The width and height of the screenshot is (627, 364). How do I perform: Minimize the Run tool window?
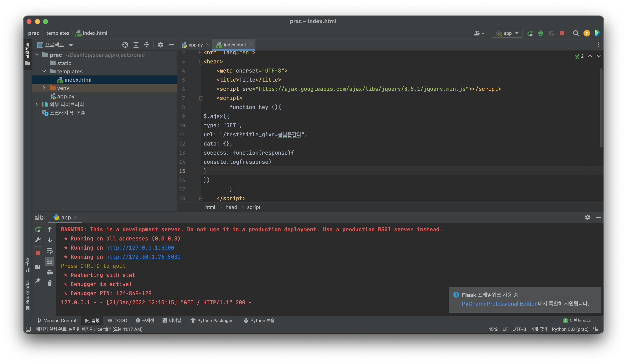tap(598, 217)
